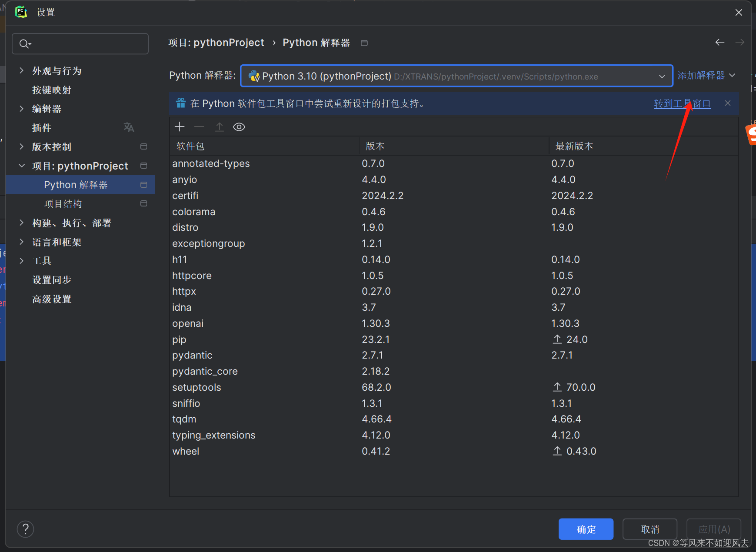Click the PyCharm logo in title bar
This screenshot has height=552, width=756.
[21, 12]
